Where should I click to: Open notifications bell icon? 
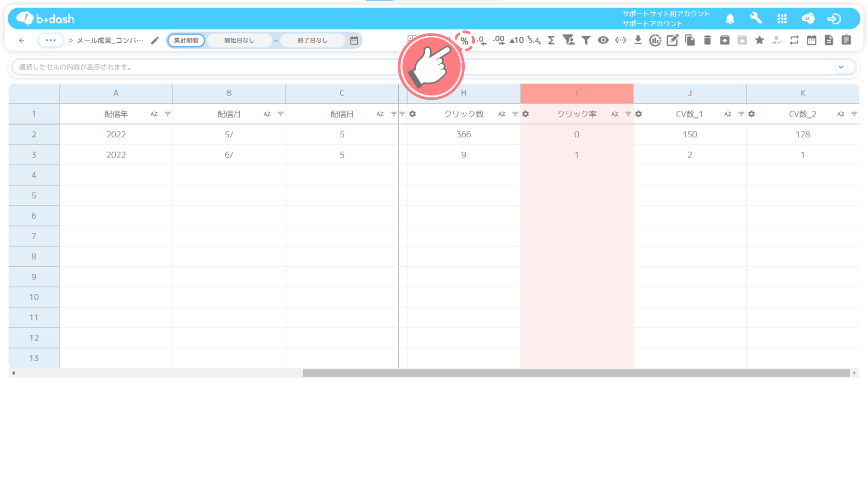click(730, 19)
